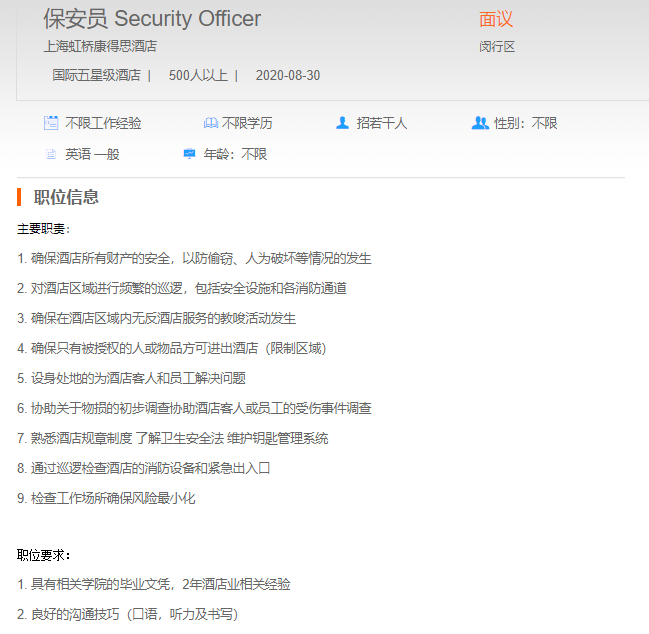Click the 2020-08-30 posting date
The height and width of the screenshot is (634, 649).
(288, 75)
